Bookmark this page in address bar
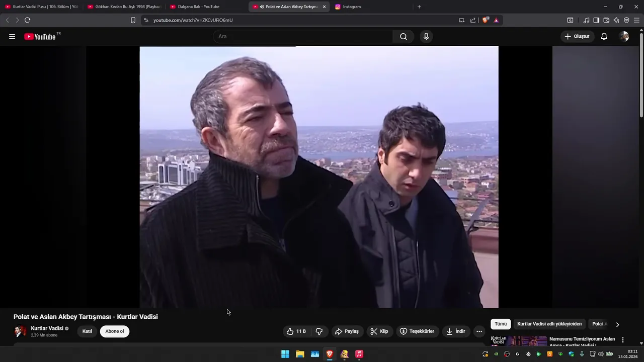Screen dimensions: 644x362 [133, 20]
